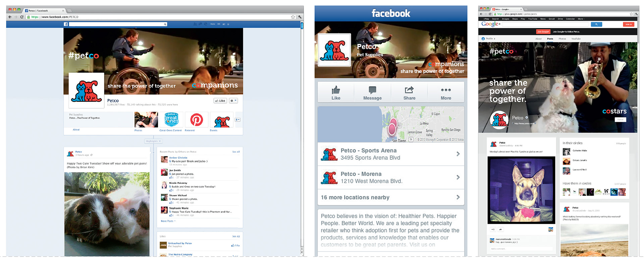Click the Facebook logo icon in the blue top bar
644x262 pixels.
(x=66, y=24)
